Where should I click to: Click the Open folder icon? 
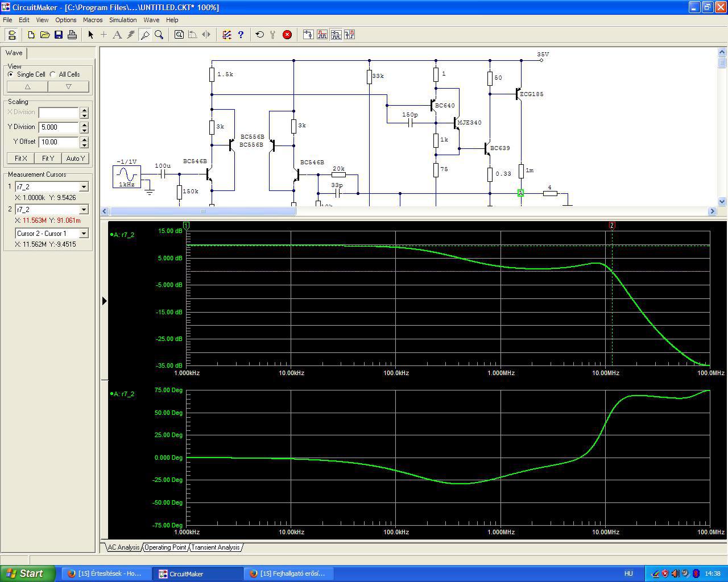pyautogui.click(x=45, y=35)
